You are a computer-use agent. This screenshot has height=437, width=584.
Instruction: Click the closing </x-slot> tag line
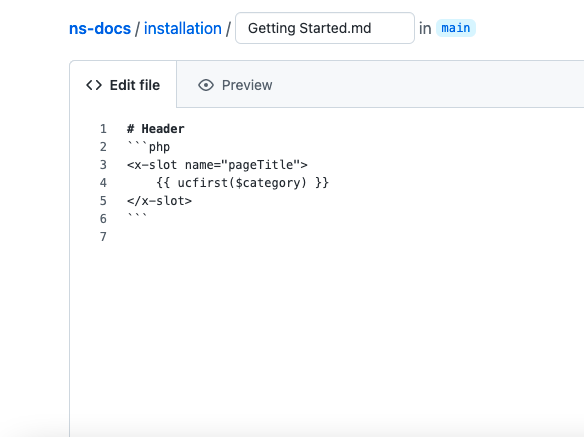coord(159,201)
